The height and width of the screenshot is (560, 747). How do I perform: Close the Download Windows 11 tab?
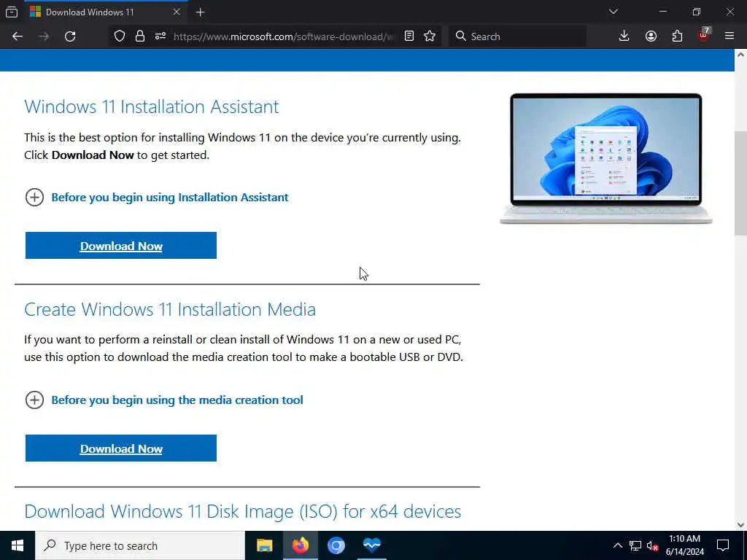tap(177, 12)
